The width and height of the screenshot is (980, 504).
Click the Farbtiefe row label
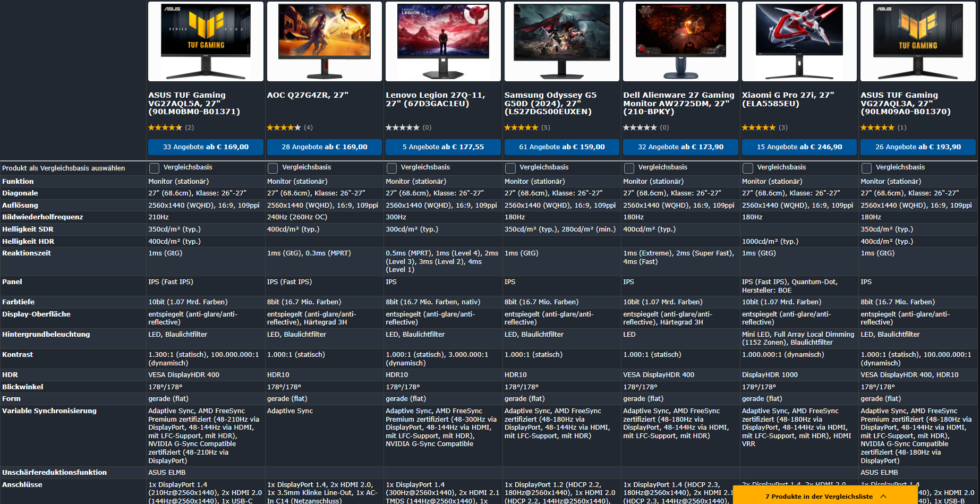19,302
